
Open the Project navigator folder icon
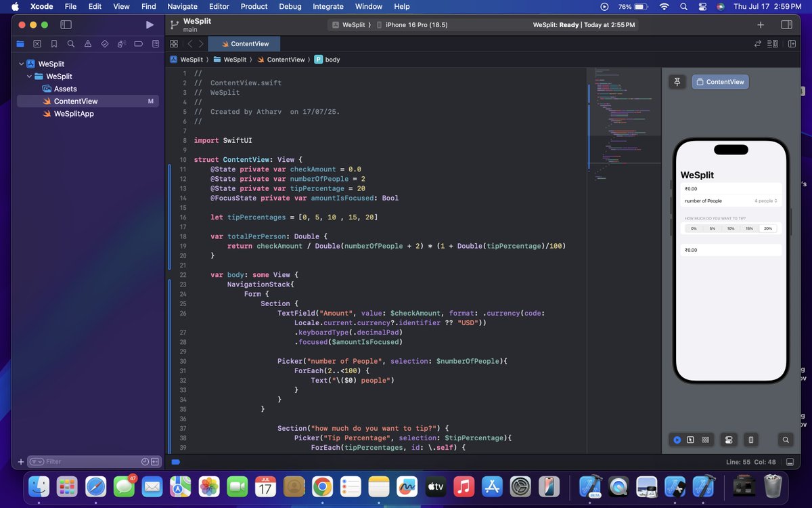[20, 43]
